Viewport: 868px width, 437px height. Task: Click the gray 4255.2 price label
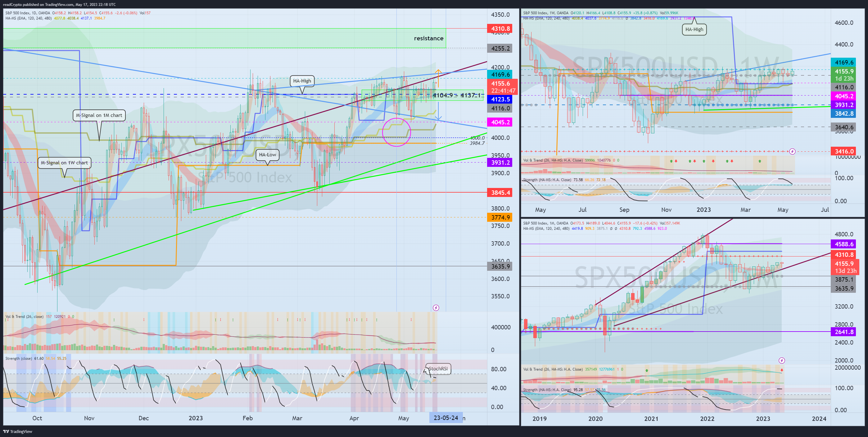[500, 48]
